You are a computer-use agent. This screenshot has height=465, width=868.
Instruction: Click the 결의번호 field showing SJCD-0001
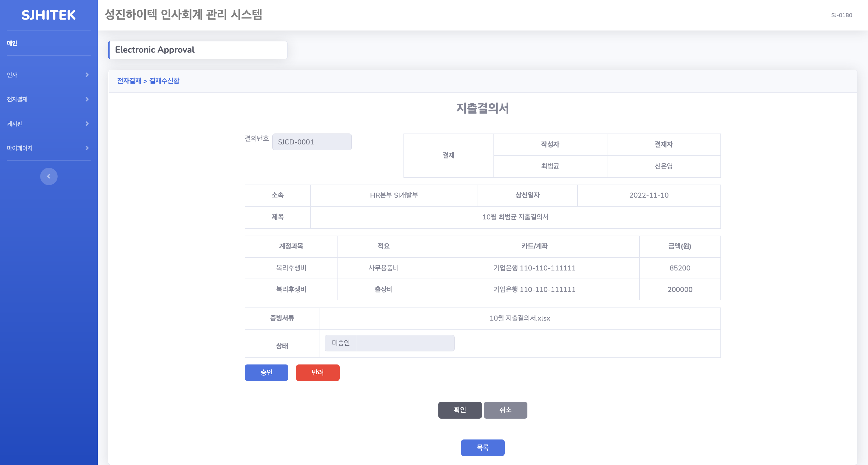(x=311, y=142)
